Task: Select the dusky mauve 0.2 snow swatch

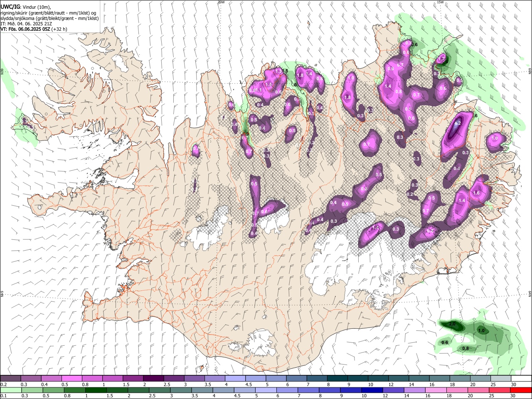Action: [x=11, y=379]
